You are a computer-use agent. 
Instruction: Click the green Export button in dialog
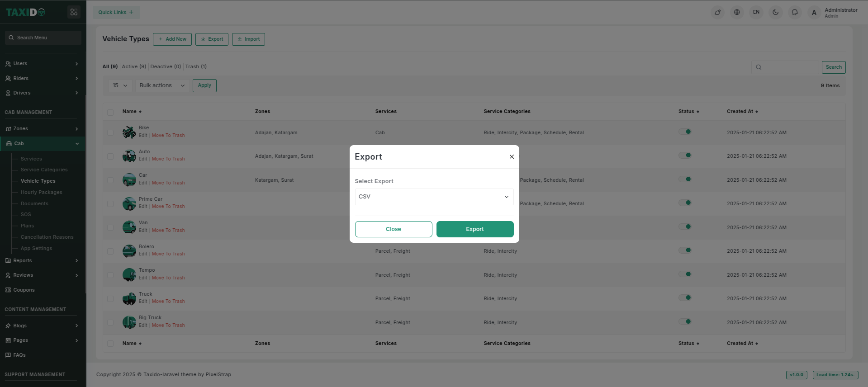point(474,229)
